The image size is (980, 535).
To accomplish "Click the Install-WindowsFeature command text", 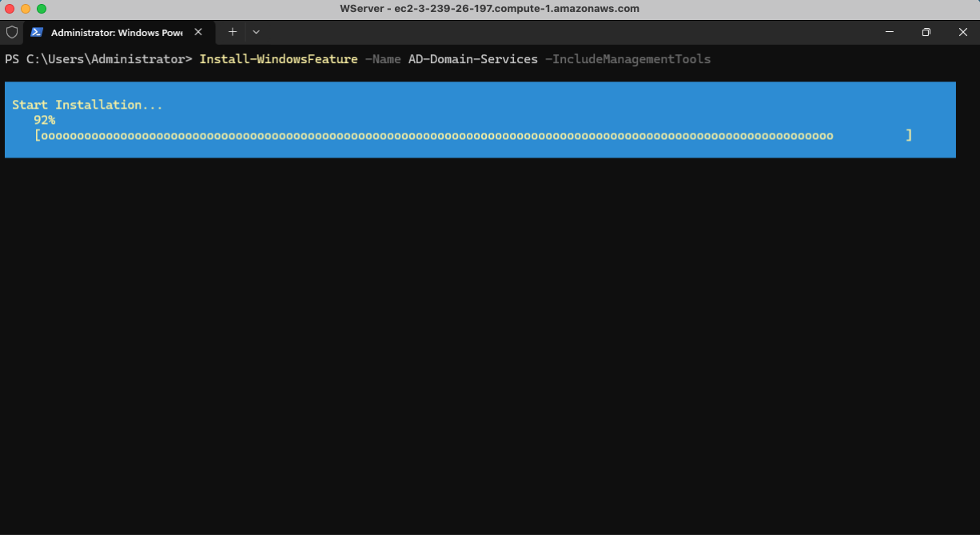I will (x=278, y=59).
